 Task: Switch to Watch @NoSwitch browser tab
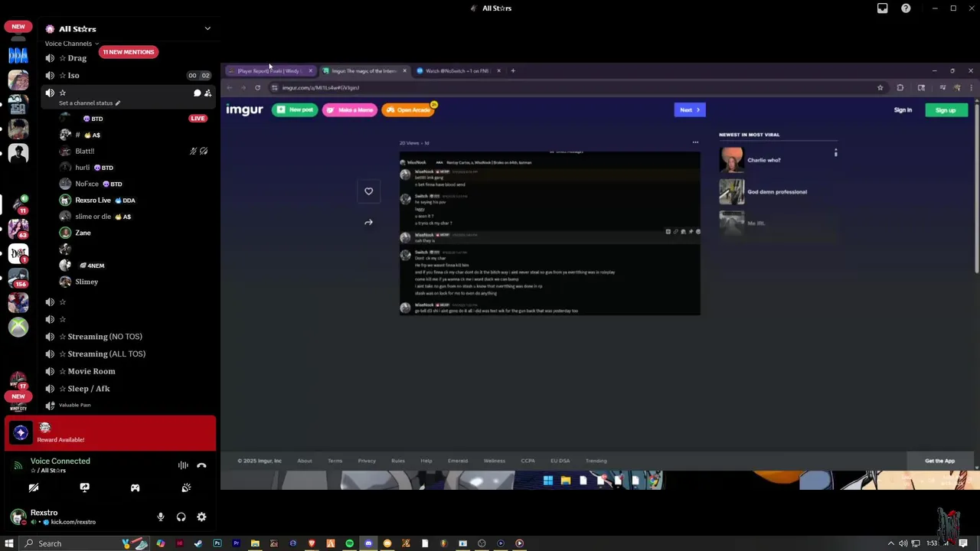point(458,71)
